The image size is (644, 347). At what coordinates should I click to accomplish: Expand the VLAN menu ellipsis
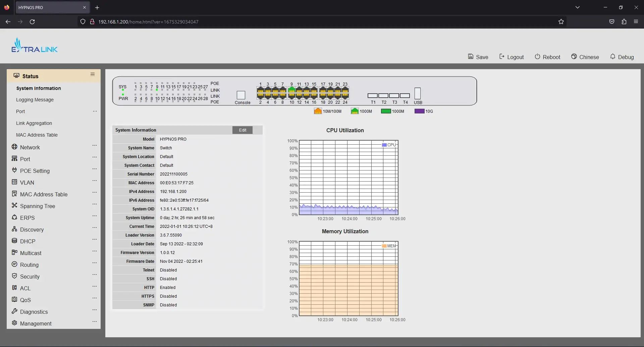95,181
